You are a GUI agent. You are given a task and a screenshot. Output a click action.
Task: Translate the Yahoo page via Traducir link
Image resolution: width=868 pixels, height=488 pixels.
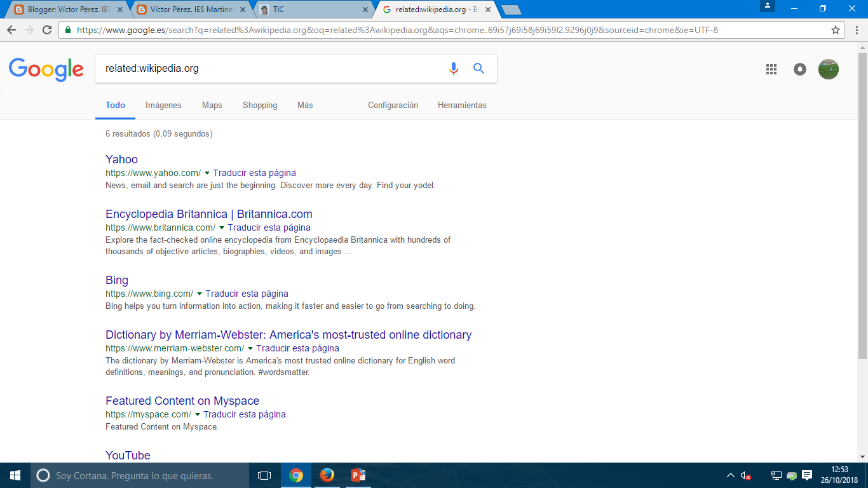click(254, 173)
